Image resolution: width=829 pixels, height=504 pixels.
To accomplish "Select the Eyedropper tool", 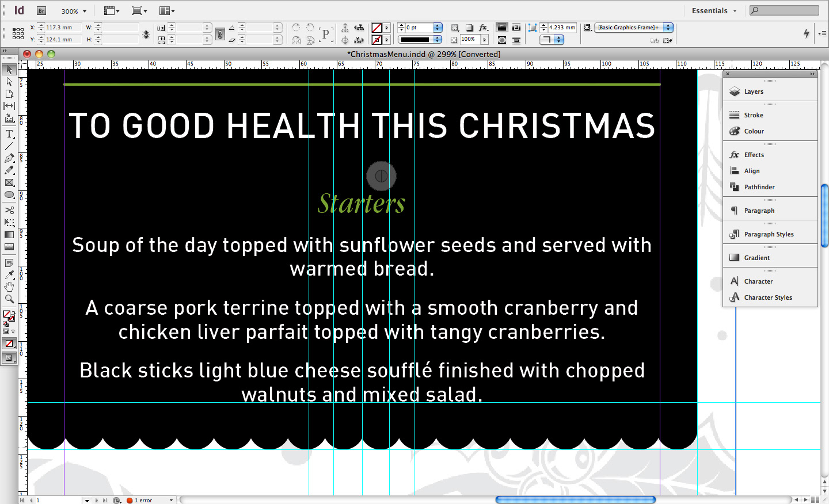I will click(9, 275).
